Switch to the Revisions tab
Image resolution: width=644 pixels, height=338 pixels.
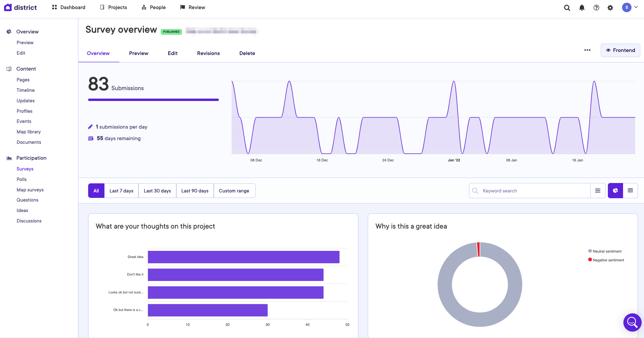pyautogui.click(x=208, y=53)
